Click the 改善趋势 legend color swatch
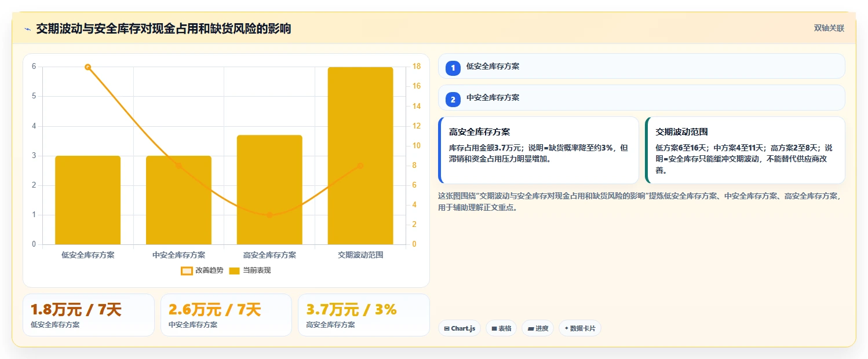The image size is (868, 359). 187,271
